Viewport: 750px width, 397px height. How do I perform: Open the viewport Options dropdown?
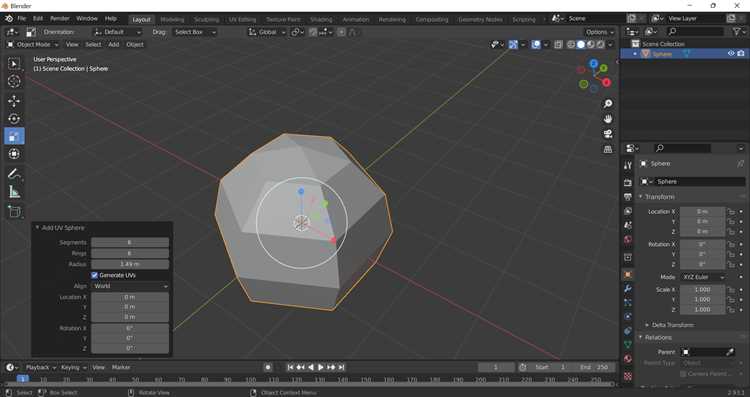click(600, 32)
